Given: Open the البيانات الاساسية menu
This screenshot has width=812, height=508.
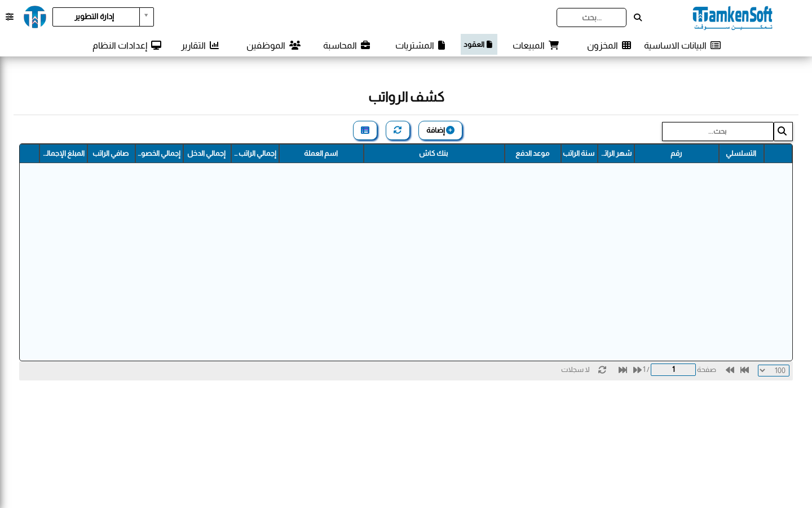Looking at the screenshot, I should [682, 45].
